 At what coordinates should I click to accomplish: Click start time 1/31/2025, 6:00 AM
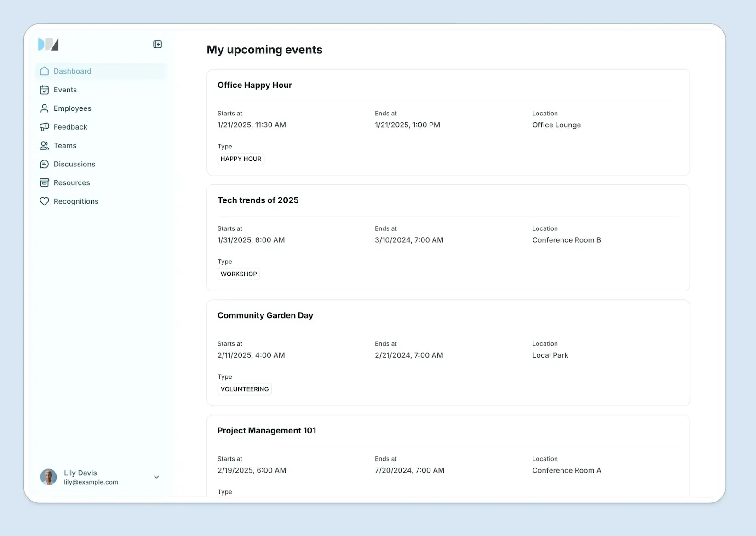(x=251, y=240)
